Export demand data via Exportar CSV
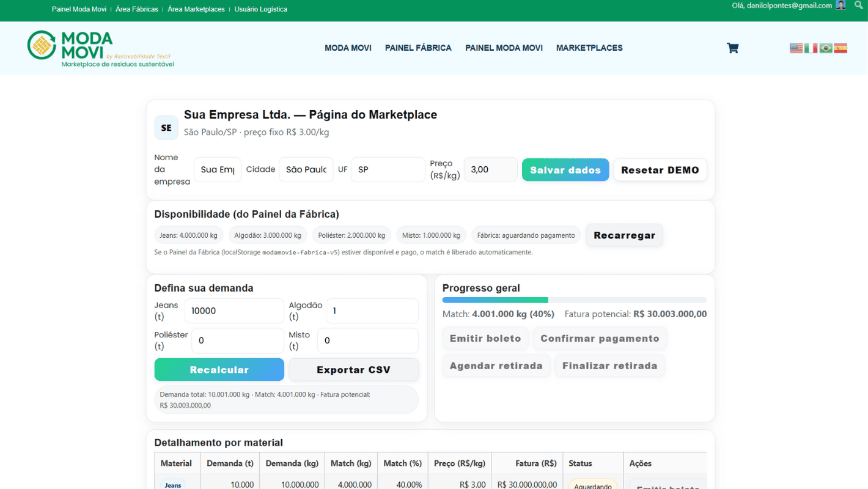Viewport: 868px width, 489px height. pos(353,369)
